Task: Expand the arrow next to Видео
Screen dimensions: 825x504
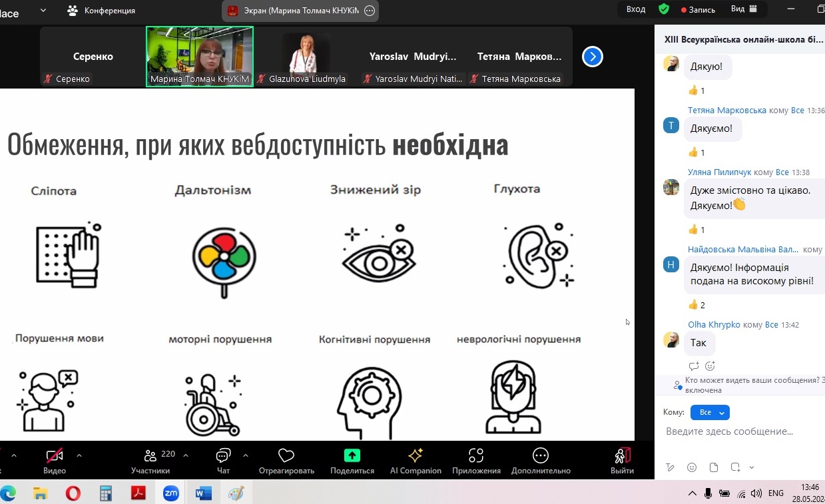Action: pyautogui.click(x=79, y=455)
